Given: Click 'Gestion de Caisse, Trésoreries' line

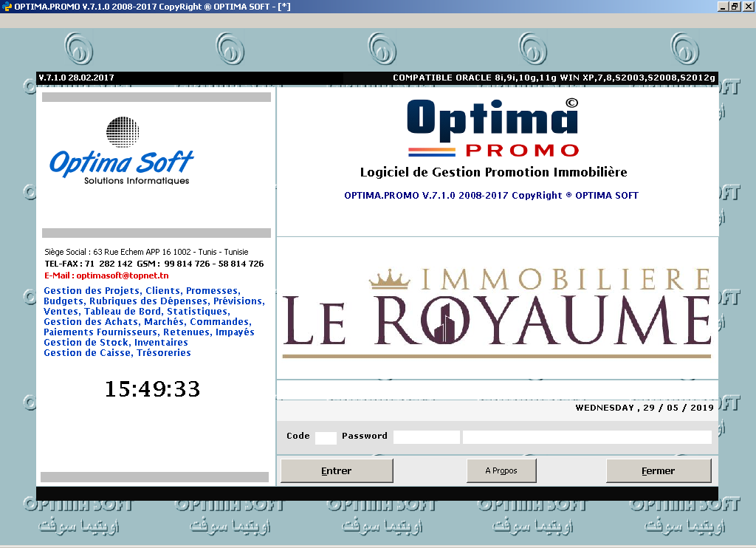Looking at the screenshot, I should 117,353.
